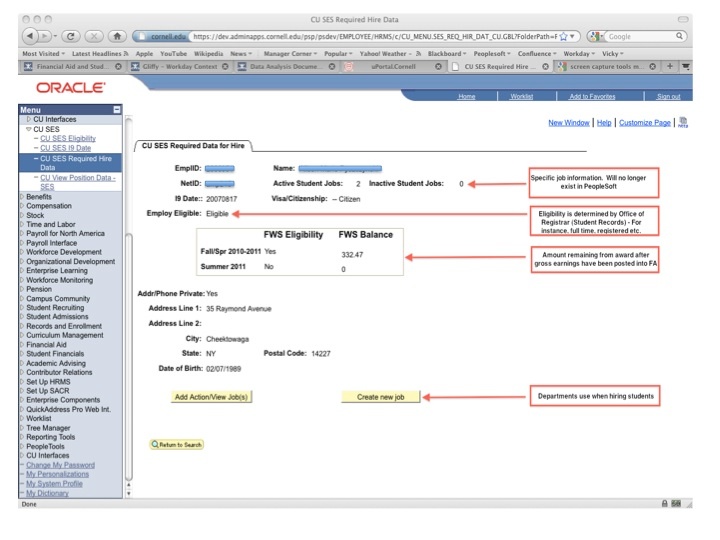Screen dimensions: 720x540
Task: Click the http icon beside Customize Page
Action: click(x=683, y=122)
